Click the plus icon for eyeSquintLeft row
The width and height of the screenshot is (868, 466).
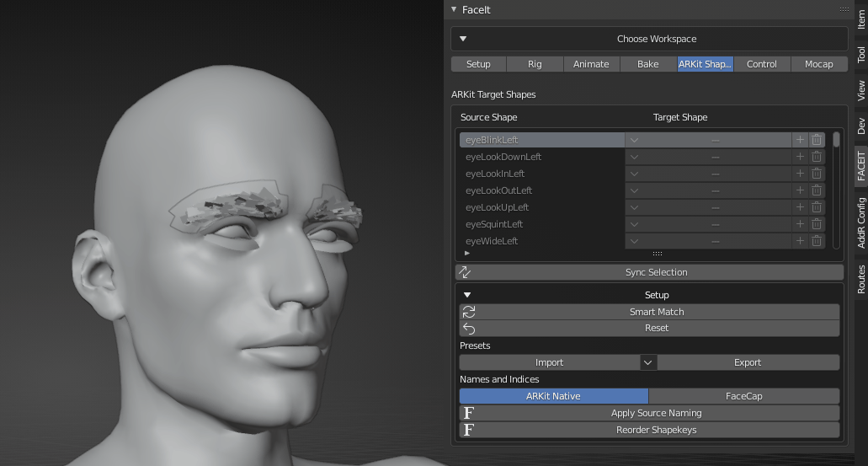(800, 224)
